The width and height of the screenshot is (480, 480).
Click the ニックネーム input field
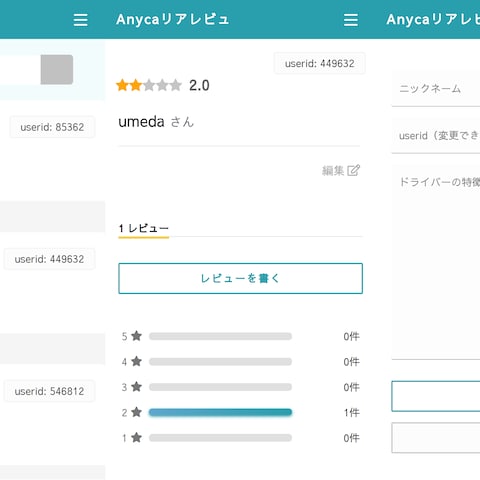pos(436,89)
